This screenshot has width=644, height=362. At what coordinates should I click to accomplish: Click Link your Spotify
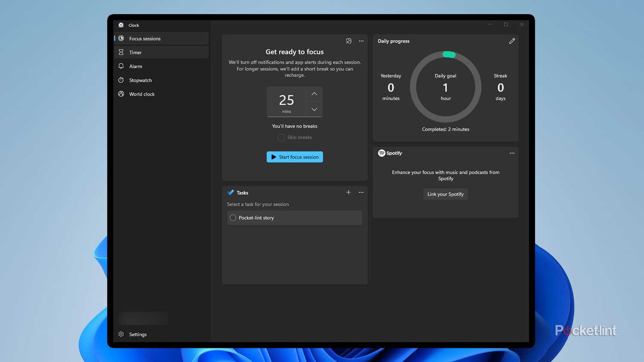(445, 194)
